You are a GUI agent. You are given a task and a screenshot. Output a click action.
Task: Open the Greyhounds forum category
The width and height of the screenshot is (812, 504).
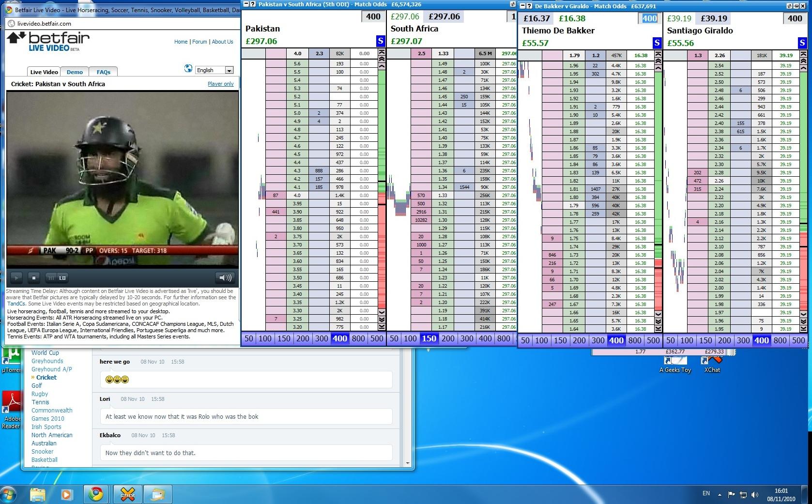[47, 361]
